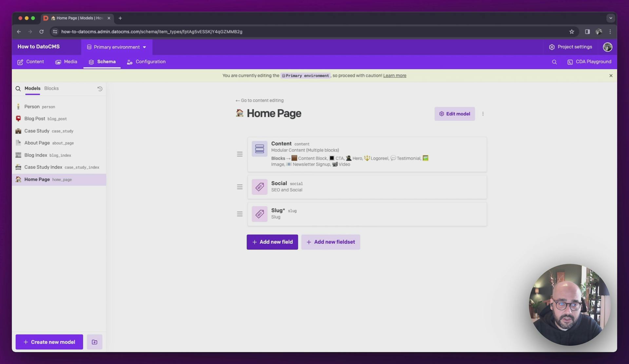The image size is (629, 364).
Task: Click the Edit model button
Action: pyautogui.click(x=455, y=114)
